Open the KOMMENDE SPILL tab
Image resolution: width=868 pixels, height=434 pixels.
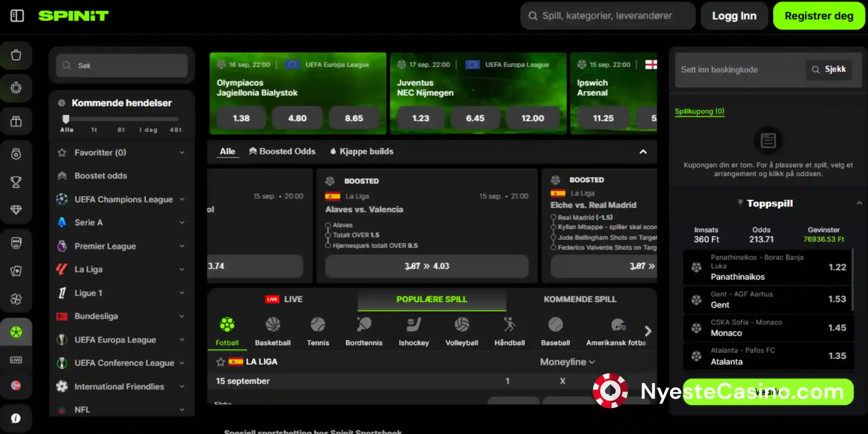click(580, 299)
